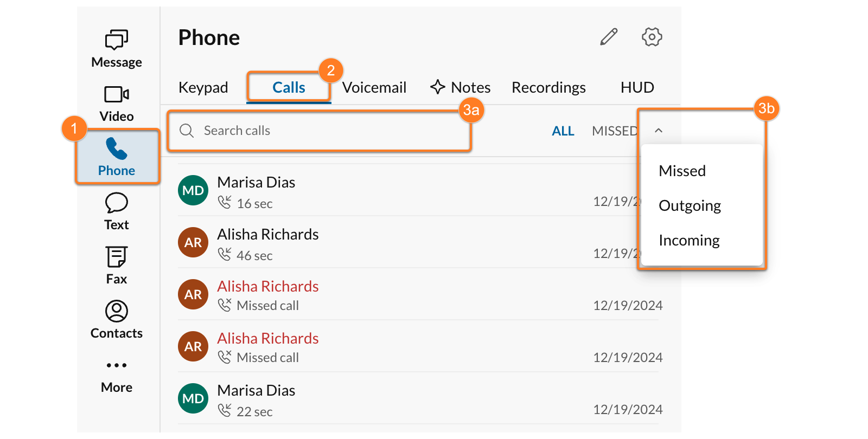
Task: Switch to the Voicemail tab
Action: tap(374, 87)
